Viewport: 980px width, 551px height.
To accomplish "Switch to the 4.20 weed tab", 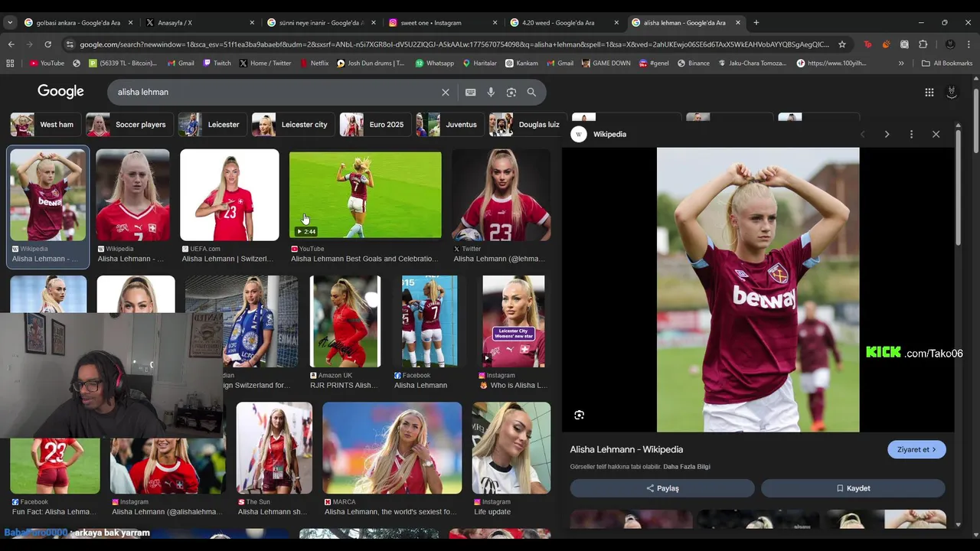I will 563,23.
